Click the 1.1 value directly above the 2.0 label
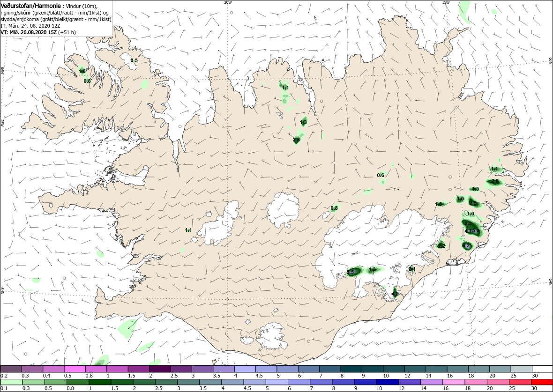The image size is (553, 392). [x=494, y=169]
